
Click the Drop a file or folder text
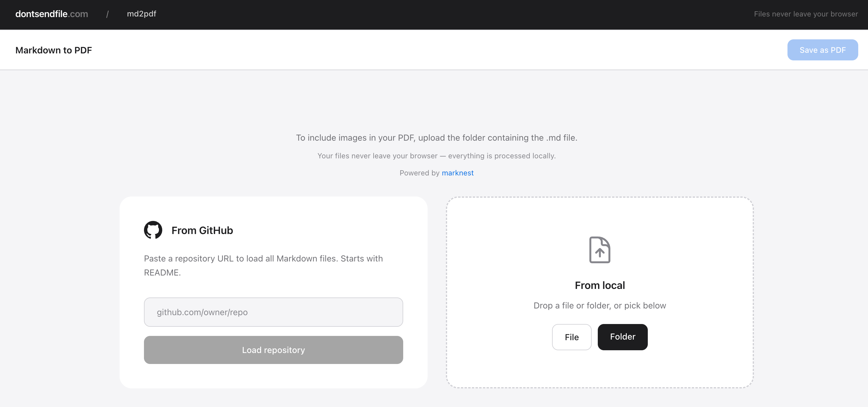coord(600,305)
